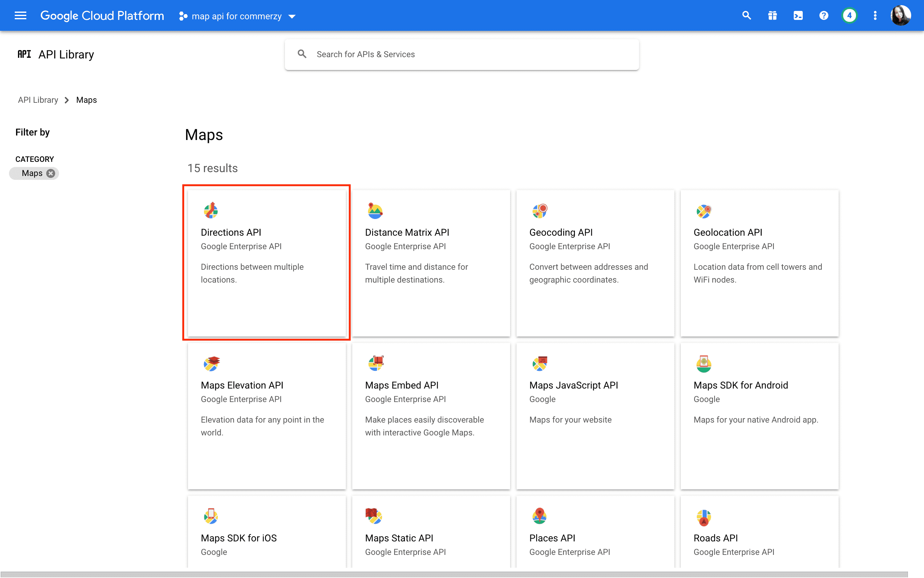Click the Roads API icon
The image size is (924, 578).
point(704,517)
